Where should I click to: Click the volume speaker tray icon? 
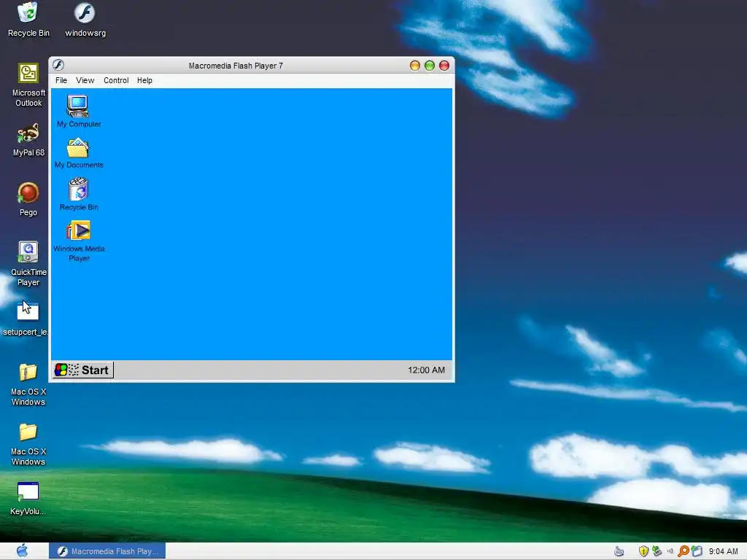pyautogui.click(x=670, y=551)
